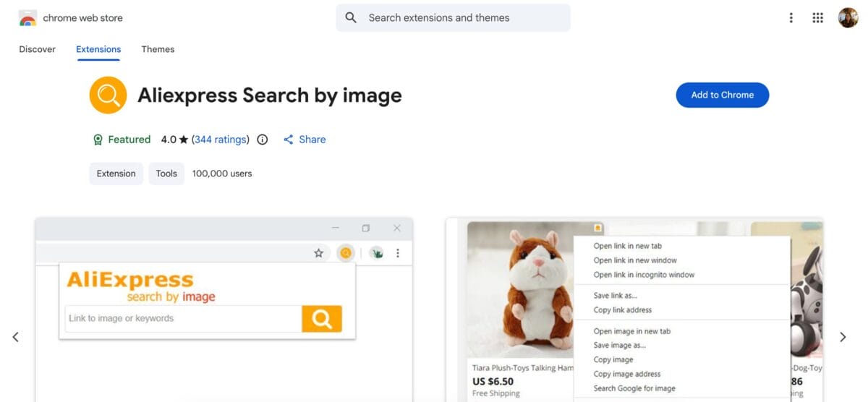The image size is (868, 402).
Task: Click the Aliexpress Search by image orange logo
Action: pos(108,95)
